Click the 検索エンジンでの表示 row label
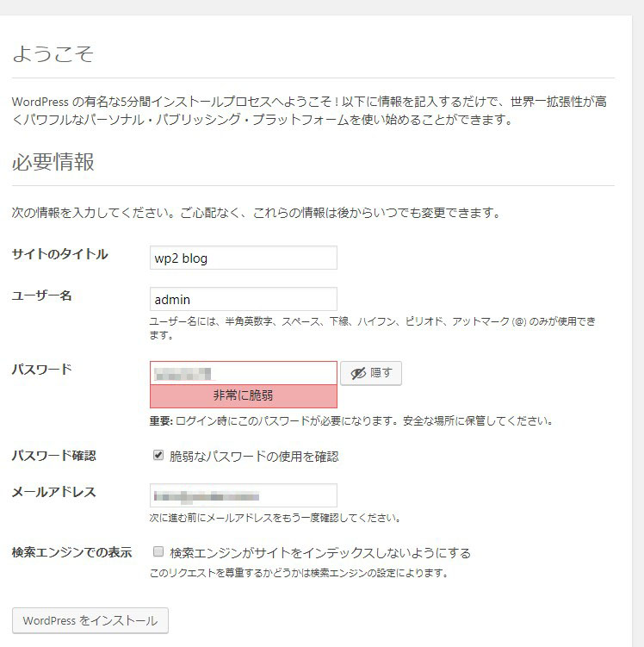Viewport: 644px width, 647px height. [72, 552]
